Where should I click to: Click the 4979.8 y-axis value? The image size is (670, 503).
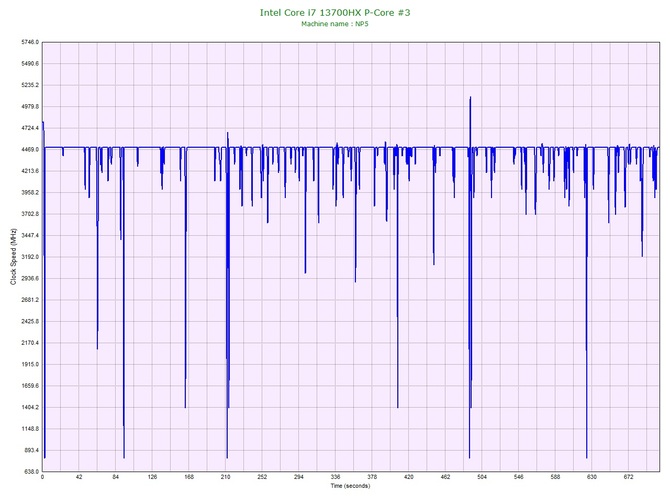[x=30, y=106]
